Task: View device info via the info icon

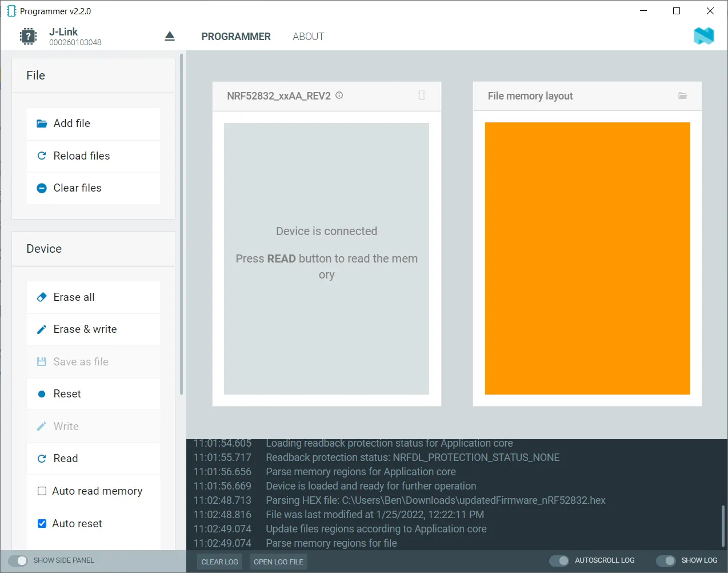Action: (339, 95)
